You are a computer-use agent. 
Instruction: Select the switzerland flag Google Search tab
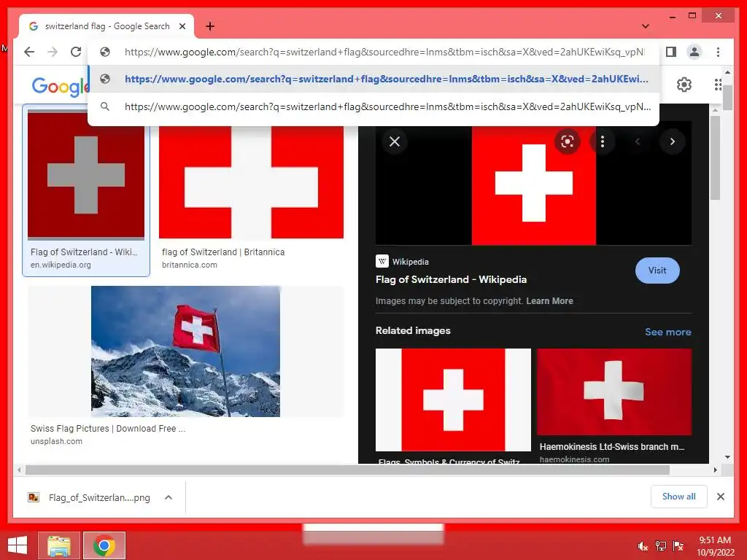point(107,26)
